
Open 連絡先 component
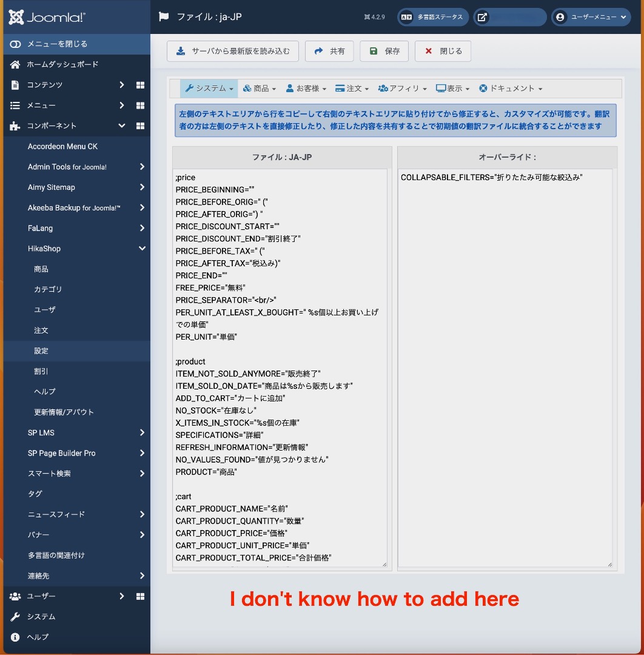pyautogui.click(x=38, y=576)
